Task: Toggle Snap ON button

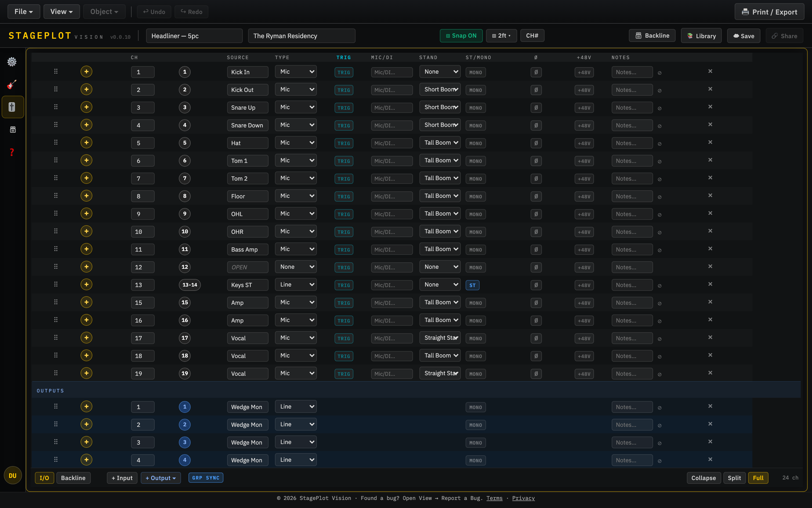Action: point(461,35)
